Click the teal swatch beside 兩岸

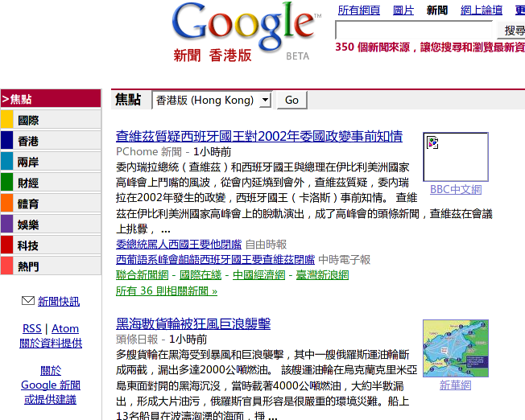(6, 162)
